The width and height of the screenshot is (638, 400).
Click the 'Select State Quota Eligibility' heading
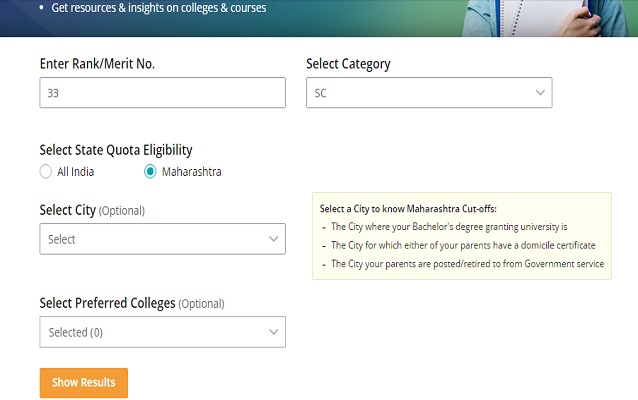pyautogui.click(x=115, y=150)
